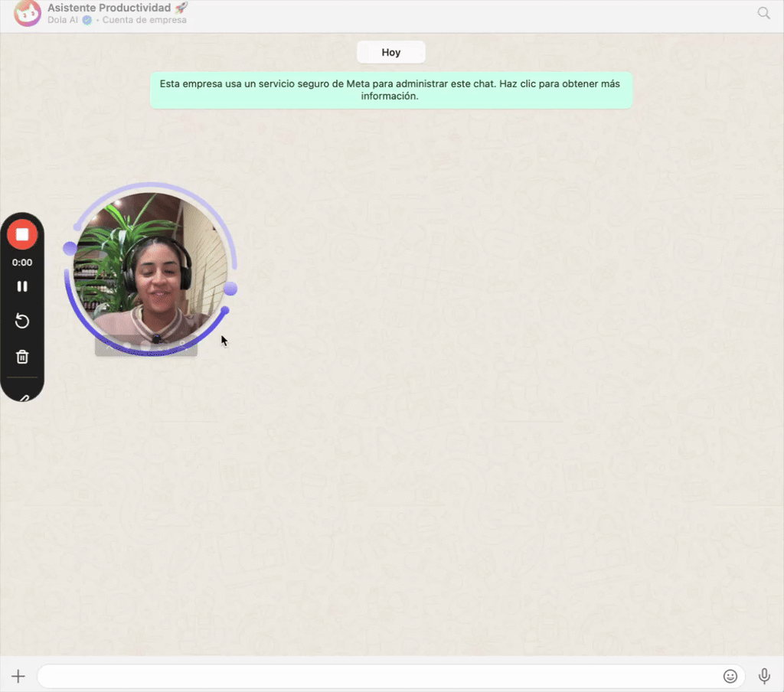Open Meta secure service information notice

click(x=391, y=90)
